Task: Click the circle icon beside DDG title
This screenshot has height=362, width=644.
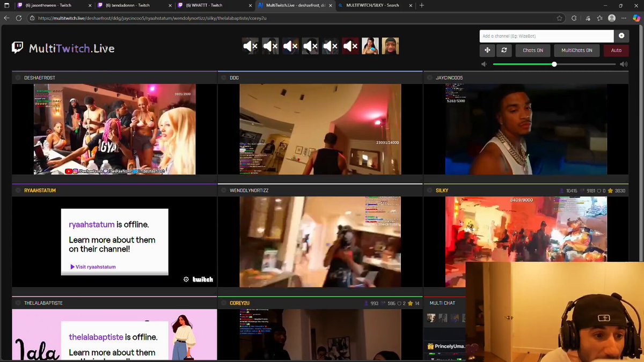Action: coord(223,78)
